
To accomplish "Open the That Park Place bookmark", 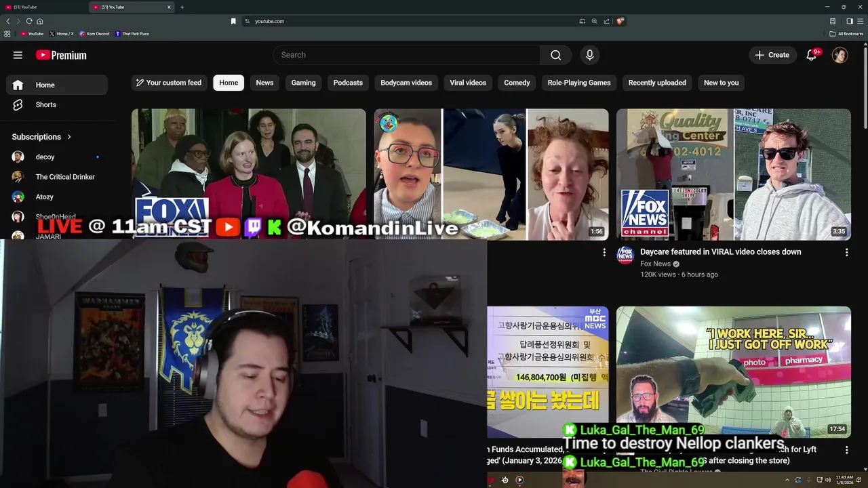I will point(132,34).
